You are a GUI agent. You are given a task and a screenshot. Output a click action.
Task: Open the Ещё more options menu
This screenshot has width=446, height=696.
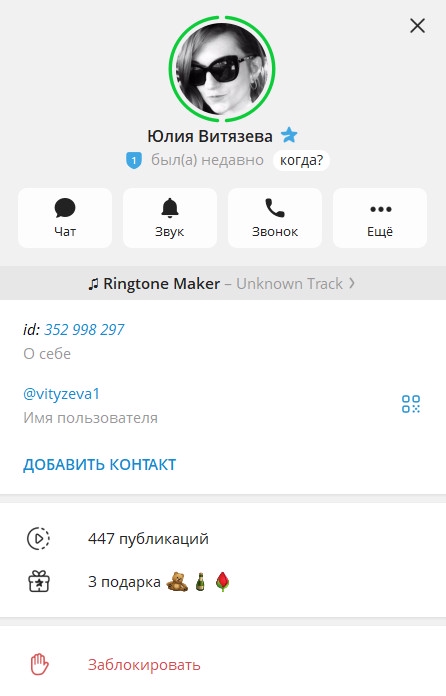(x=380, y=218)
